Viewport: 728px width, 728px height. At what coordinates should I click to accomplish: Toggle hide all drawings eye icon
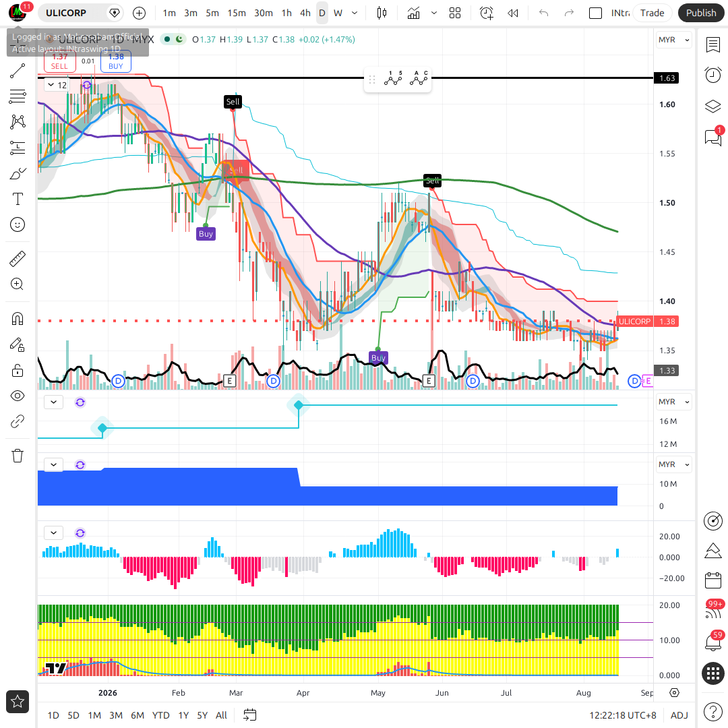17,396
